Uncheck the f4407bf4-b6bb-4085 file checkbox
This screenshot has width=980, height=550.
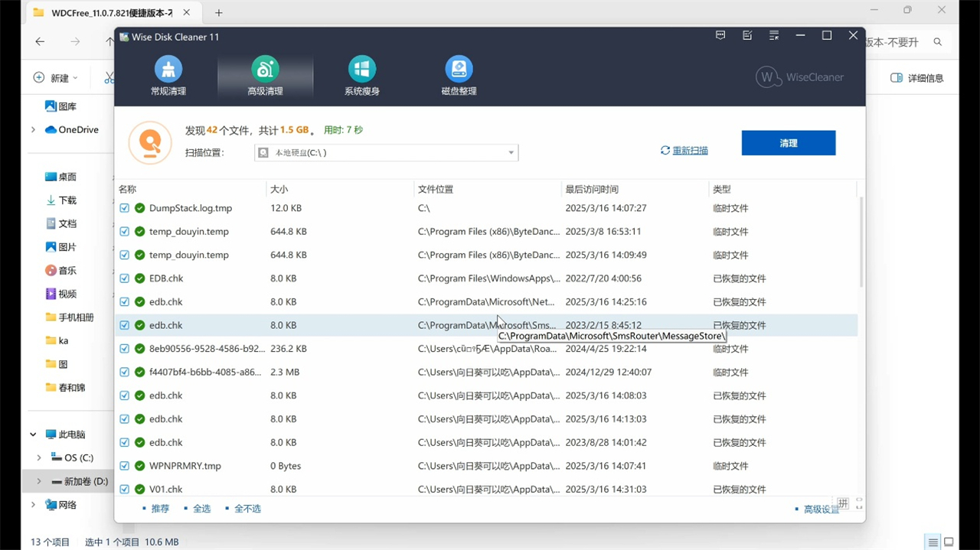point(125,373)
